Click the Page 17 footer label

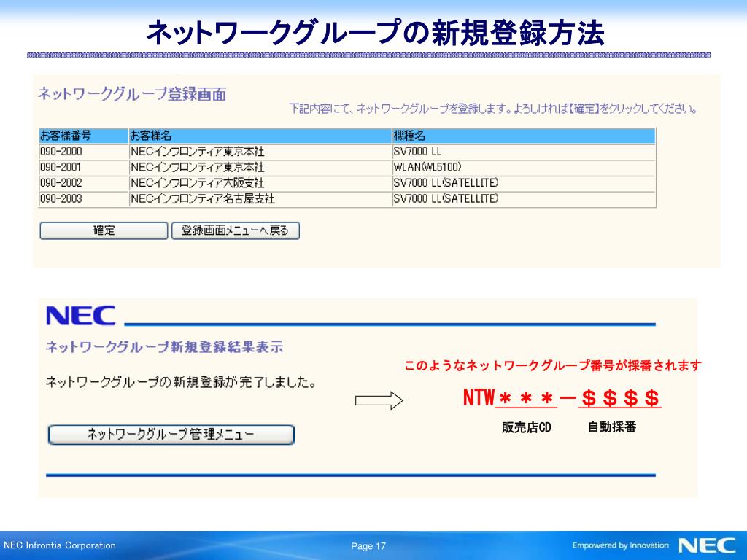pos(368,546)
